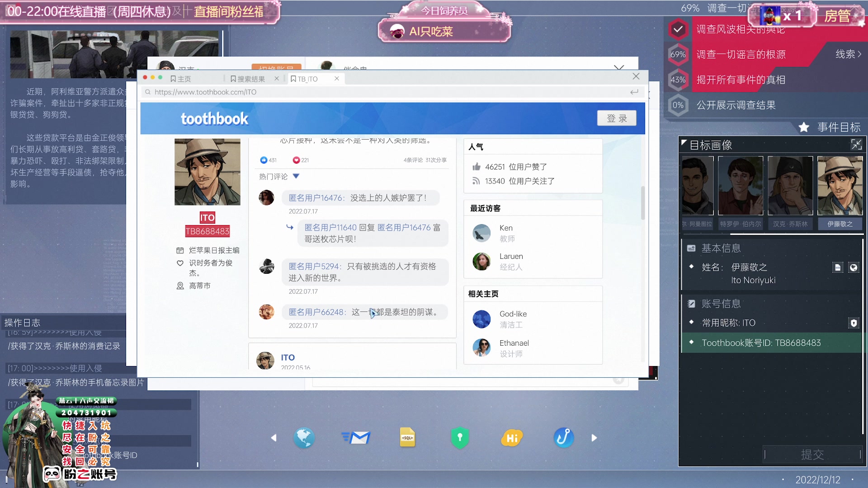
Task: Click the 提交 submit button
Action: click(x=812, y=454)
